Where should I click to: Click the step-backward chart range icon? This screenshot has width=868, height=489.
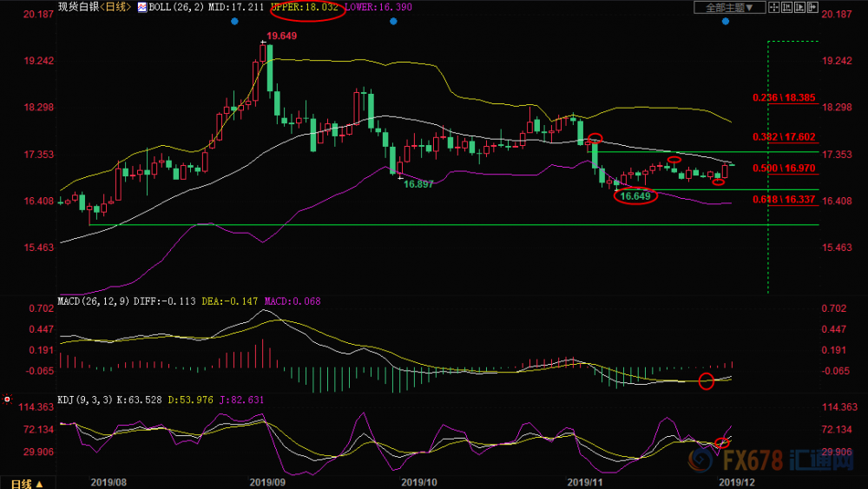786,7
